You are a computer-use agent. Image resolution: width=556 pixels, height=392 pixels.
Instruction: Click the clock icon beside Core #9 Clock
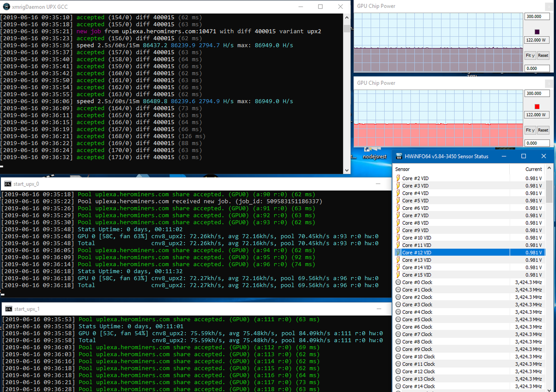tap(398, 349)
